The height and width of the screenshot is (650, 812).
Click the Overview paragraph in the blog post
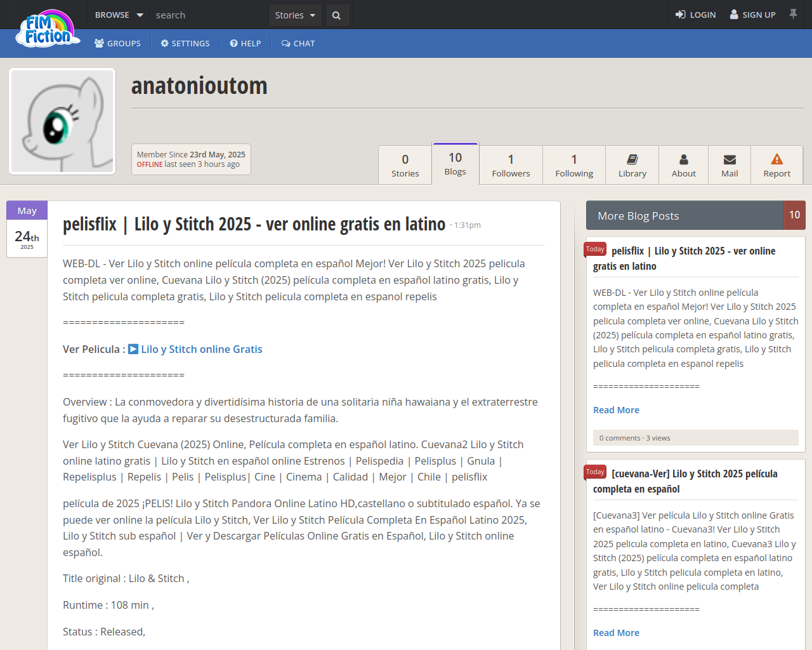pos(300,410)
